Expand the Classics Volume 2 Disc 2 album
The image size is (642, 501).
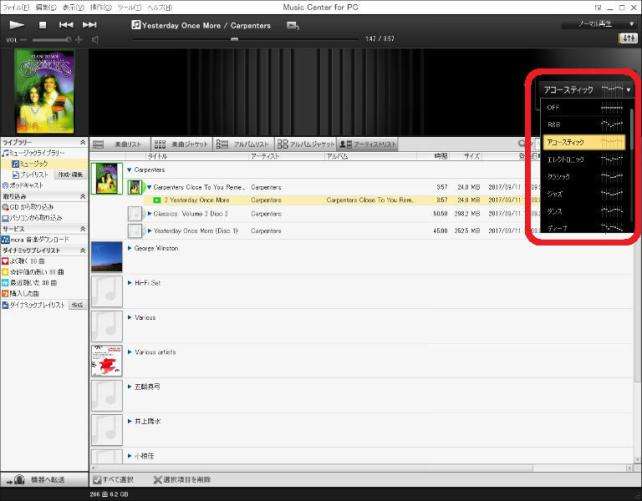149,214
